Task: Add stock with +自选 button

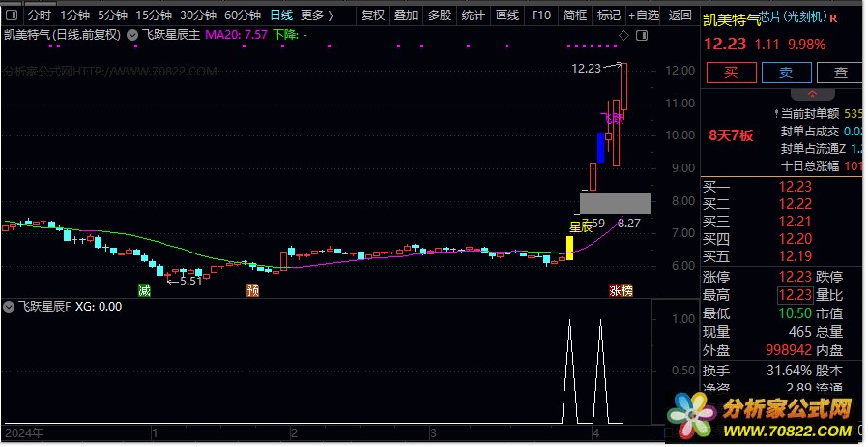Action: pos(644,15)
